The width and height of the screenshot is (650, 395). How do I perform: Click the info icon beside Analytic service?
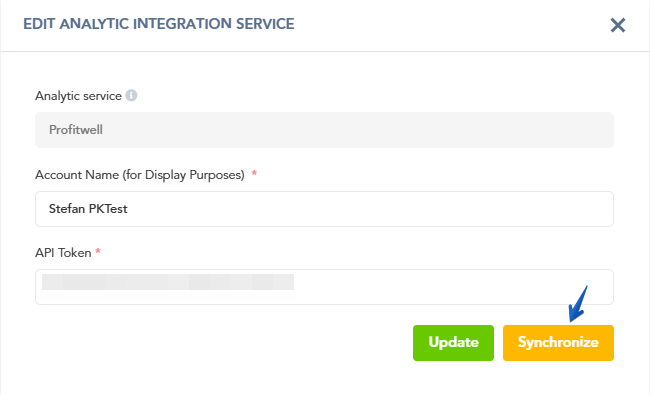click(131, 95)
